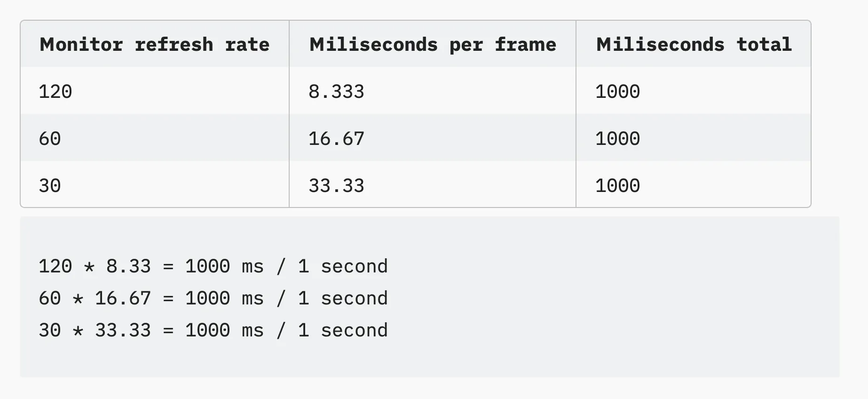Click 16.67 in the code block
This screenshot has width=868, height=399.
pyautogui.click(x=123, y=298)
